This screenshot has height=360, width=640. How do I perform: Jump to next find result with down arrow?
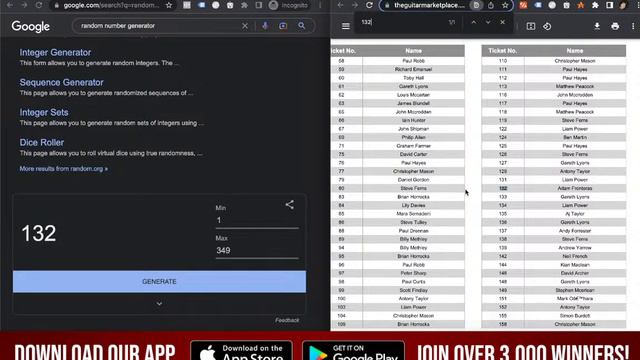(x=488, y=22)
